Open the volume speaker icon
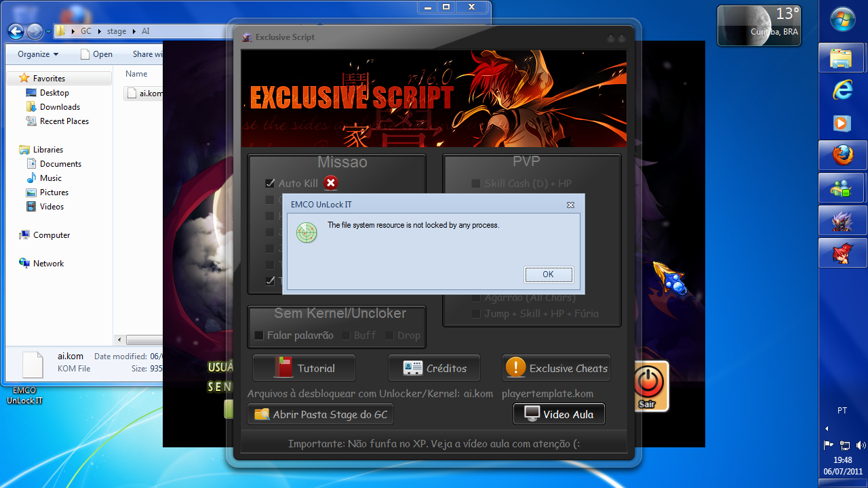 [860, 445]
